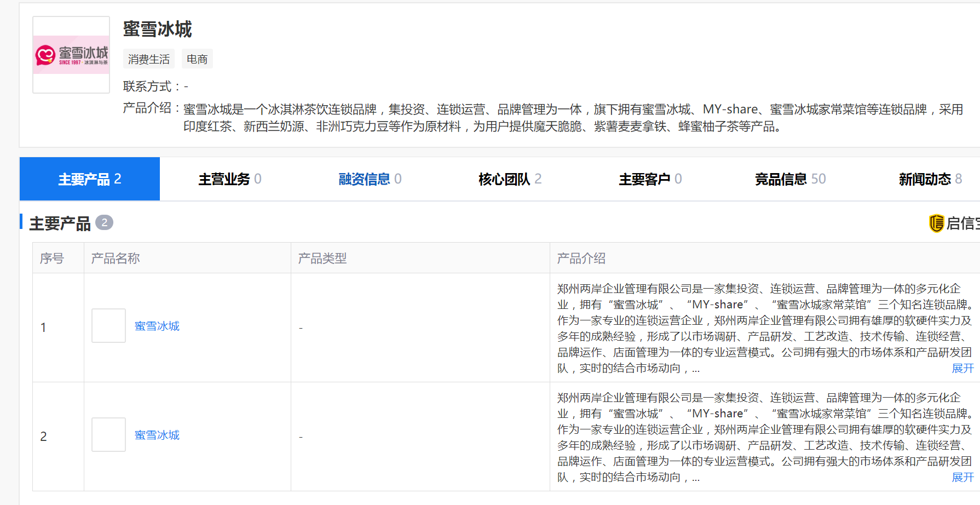Click the 产品类型 column header
The height and width of the screenshot is (505, 980).
click(322, 259)
